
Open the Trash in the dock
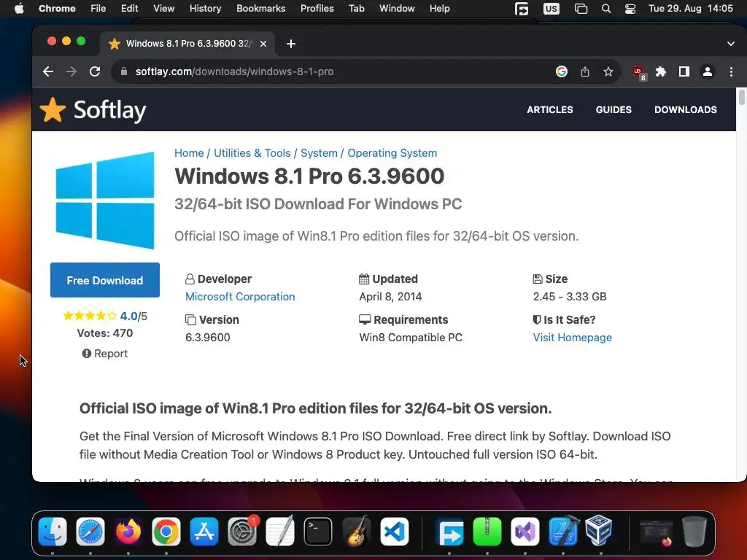(x=694, y=532)
